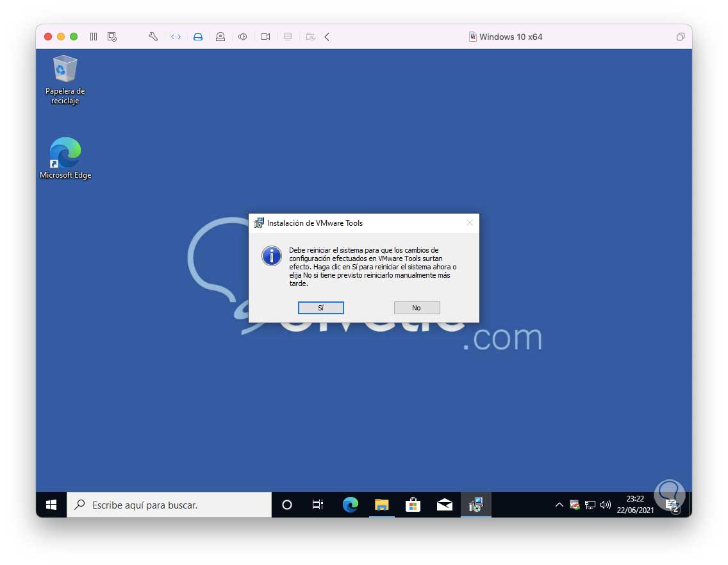Open the notification center icon
This screenshot has height=565, width=728.
point(672,505)
